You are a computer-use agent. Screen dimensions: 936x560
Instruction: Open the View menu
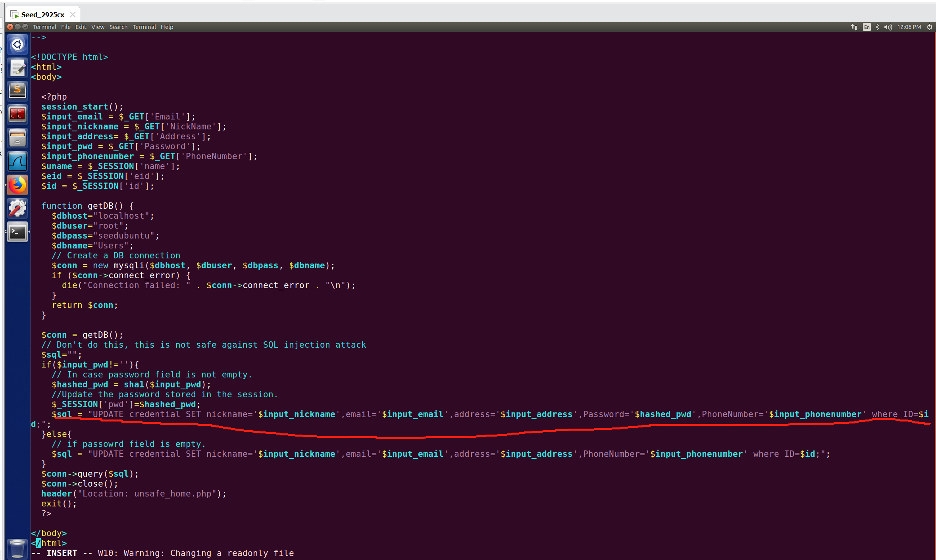[98, 27]
